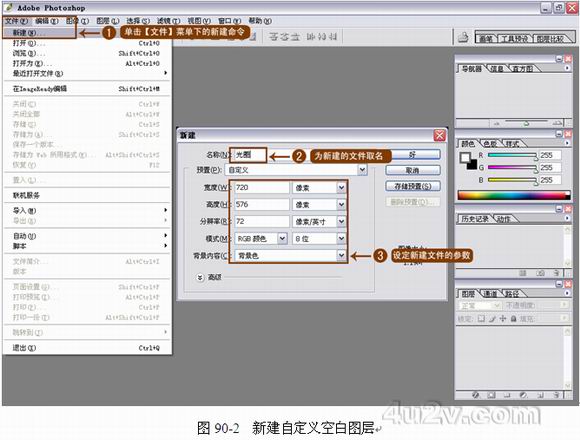
Task: Choose Open command in the File menu
Action: click(87, 43)
